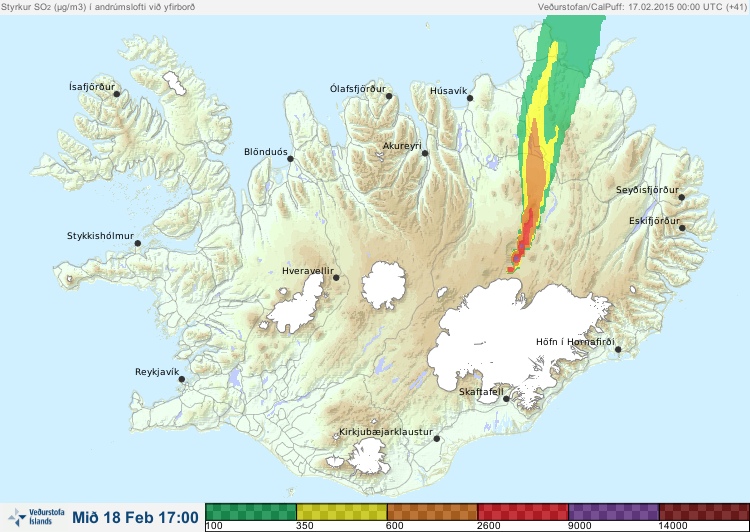Click the 'Stykkishólmur' label
750x532 pixels.
tap(100, 236)
